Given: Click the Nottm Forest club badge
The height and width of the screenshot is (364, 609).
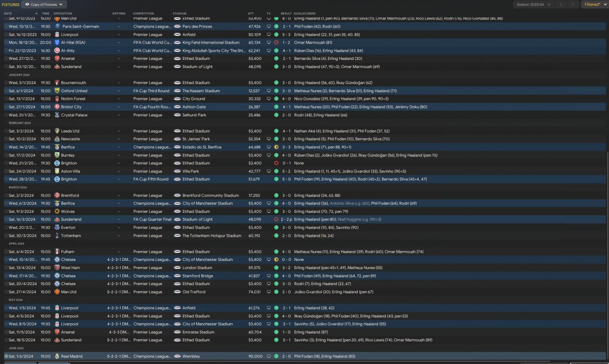Looking at the screenshot, I should pos(57,99).
